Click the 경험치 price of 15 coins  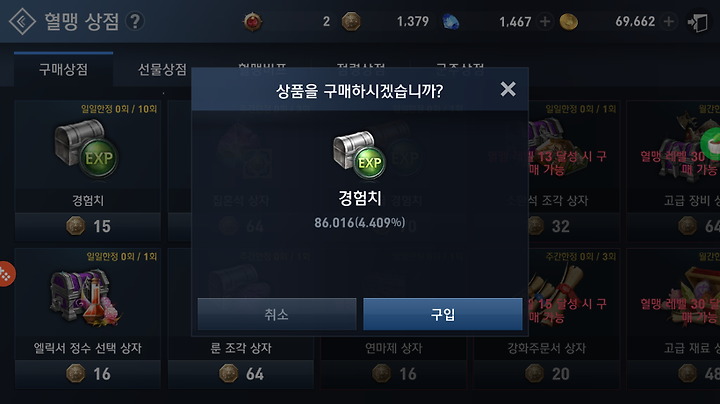(88, 226)
